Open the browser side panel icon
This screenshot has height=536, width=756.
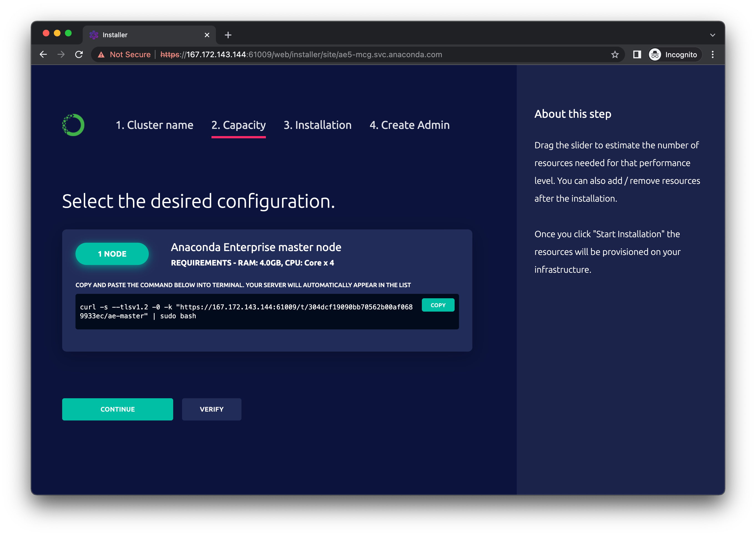(x=637, y=54)
